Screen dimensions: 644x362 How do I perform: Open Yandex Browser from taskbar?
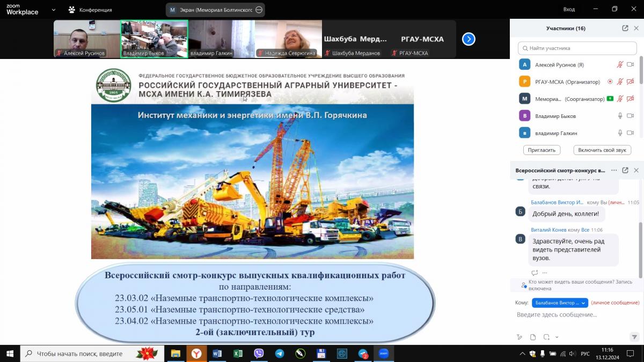point(196,354)
